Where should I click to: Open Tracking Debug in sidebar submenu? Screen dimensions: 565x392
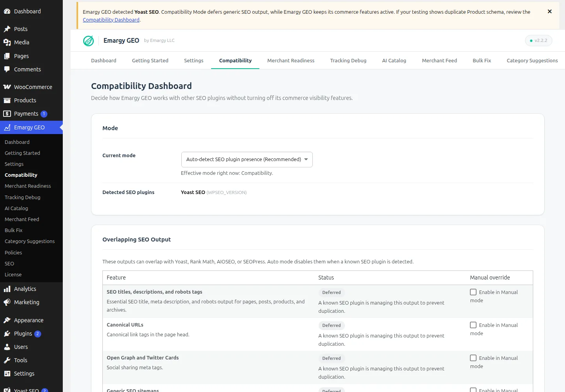22,198
